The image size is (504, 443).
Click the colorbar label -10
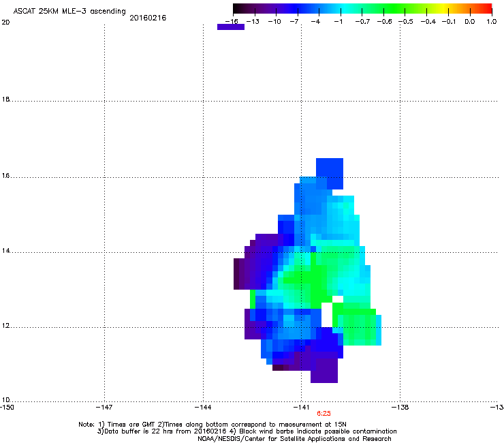click(274, 22)
